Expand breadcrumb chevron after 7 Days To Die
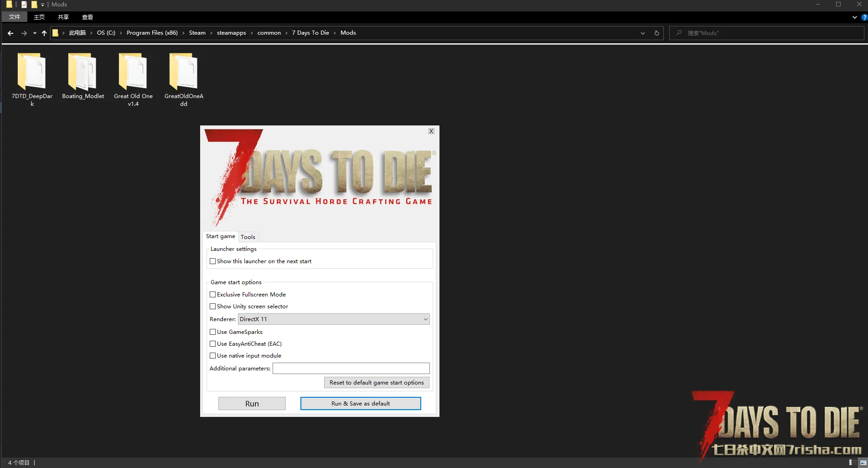This screenshot has width=868, height=468. [335, 33]
